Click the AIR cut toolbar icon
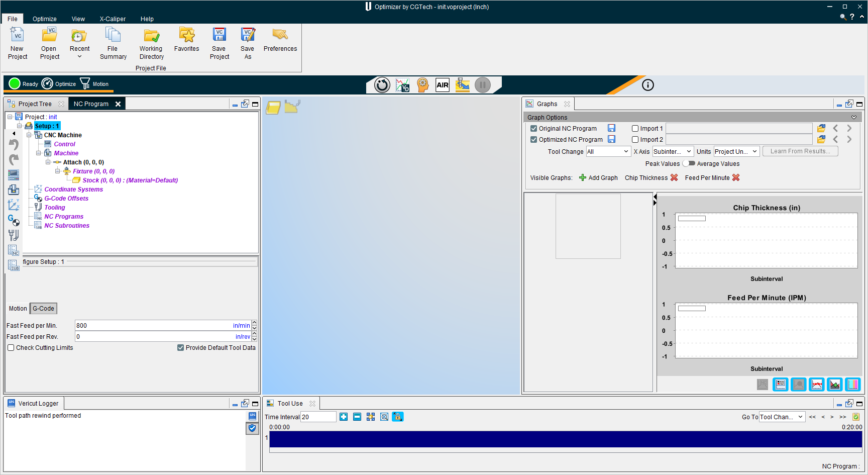Image resolution: width=868 pixels, height=475 pixels. click(x=443, y=85)
